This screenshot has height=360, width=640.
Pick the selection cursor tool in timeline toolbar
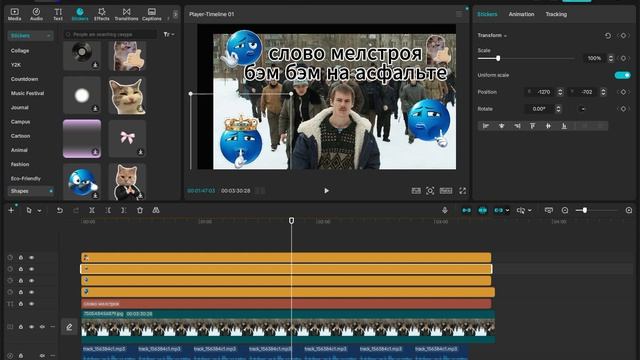(29, 210)
